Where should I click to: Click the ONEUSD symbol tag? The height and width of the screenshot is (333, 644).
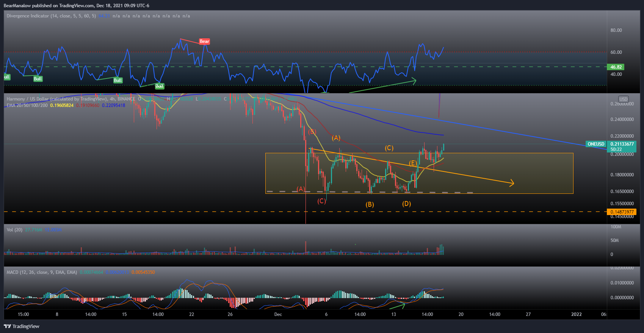click(596, 144)
